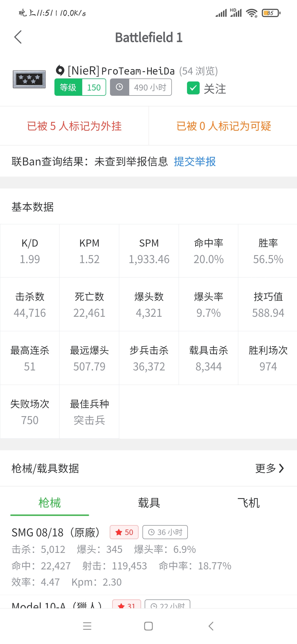
Task: Open the SMG 08/18 (原廠) weapon entry
Action: tap(148, 557)
